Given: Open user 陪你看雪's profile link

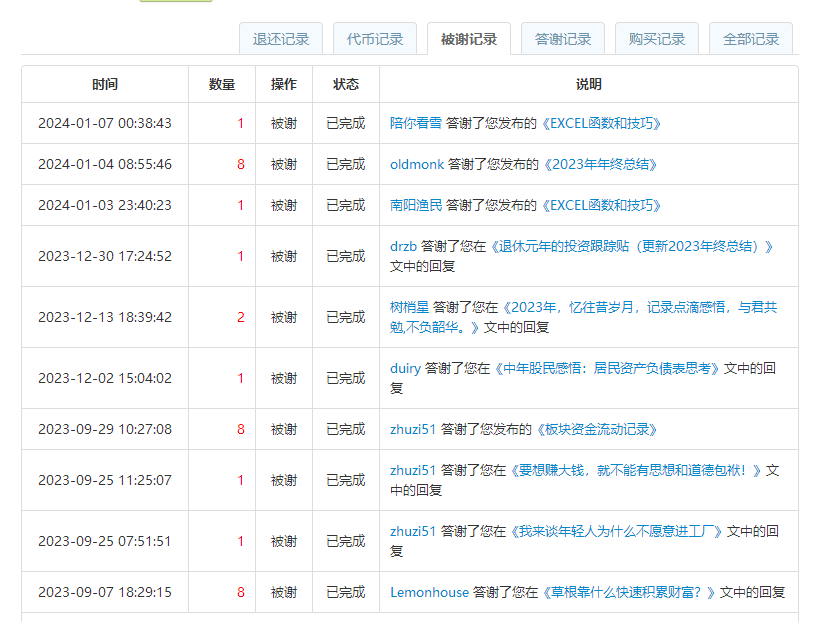Looking at the screenshot, I should click(416, 124).
